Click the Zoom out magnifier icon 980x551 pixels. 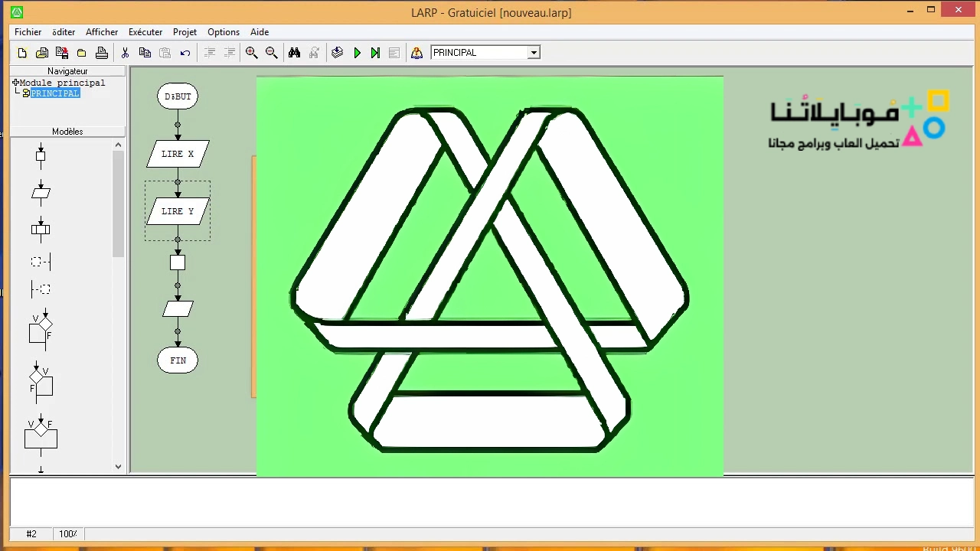[x=271, y=53]
